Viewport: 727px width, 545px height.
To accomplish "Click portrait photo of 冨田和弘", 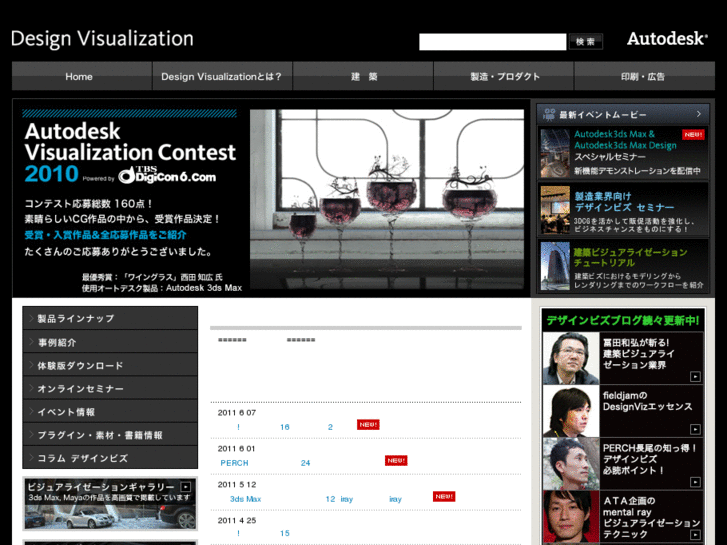I will 571,359.
